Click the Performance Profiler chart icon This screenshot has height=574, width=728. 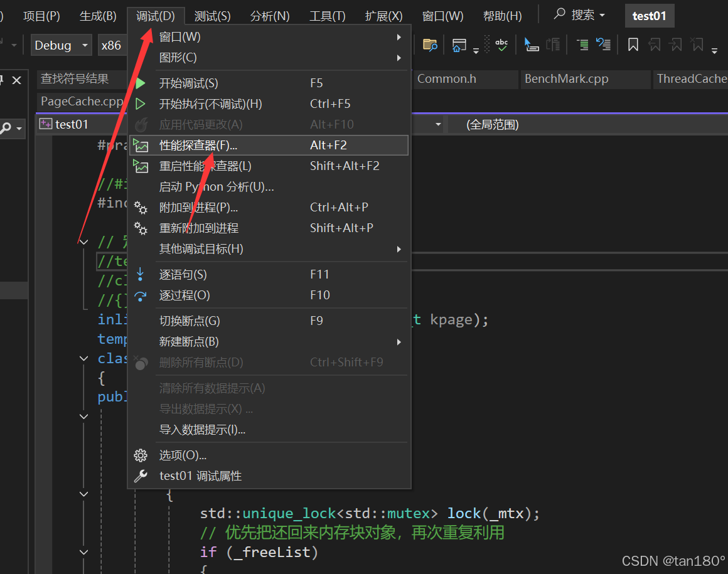(x=141, y=146)
